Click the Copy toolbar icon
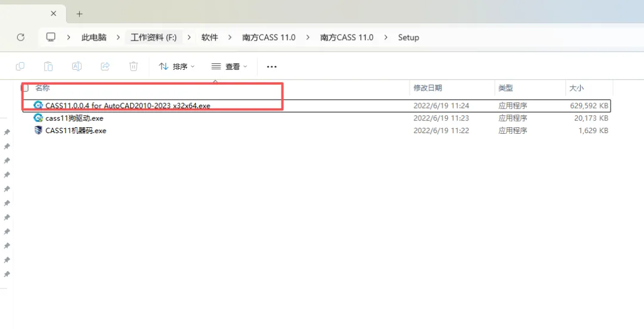Image resolution: width=644 pixels, height=329 pixels. [x=20, y=66]
